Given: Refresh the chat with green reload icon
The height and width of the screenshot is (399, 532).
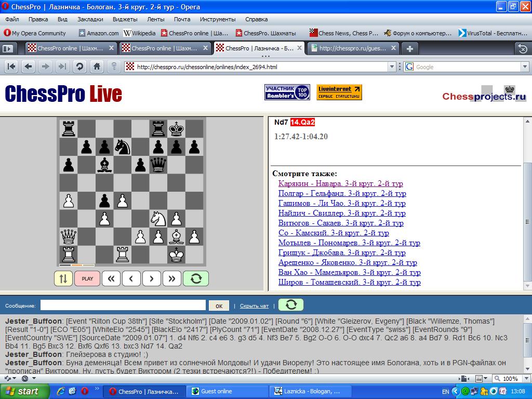Looking at the screenshot, I should tap(291, 305).
